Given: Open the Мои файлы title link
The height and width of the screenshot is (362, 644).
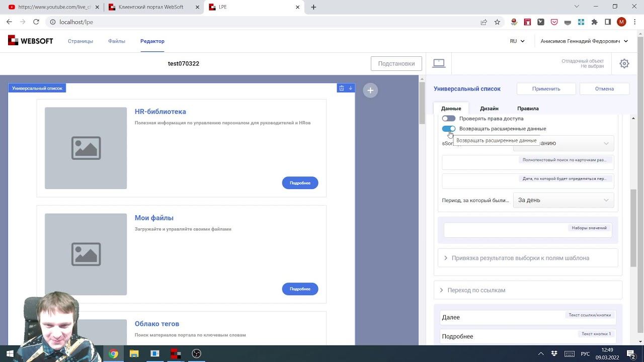Looking at the screenshot, I should click(x=154, y=218).
